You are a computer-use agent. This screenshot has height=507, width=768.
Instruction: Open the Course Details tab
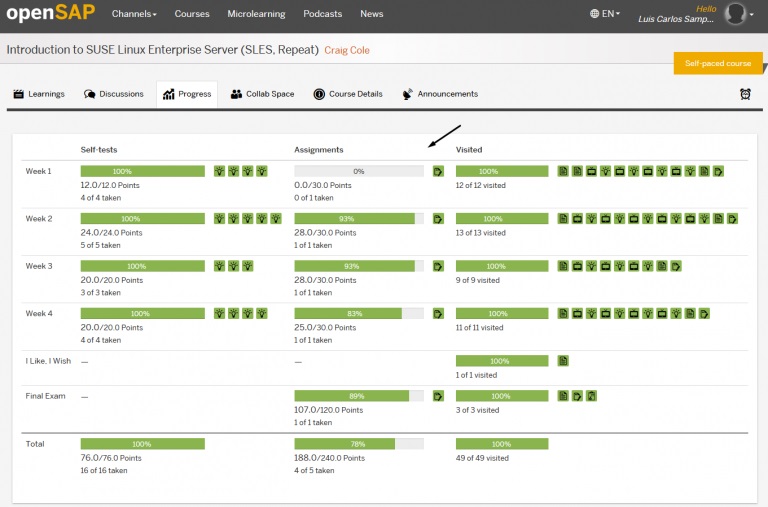coord(348,94)
